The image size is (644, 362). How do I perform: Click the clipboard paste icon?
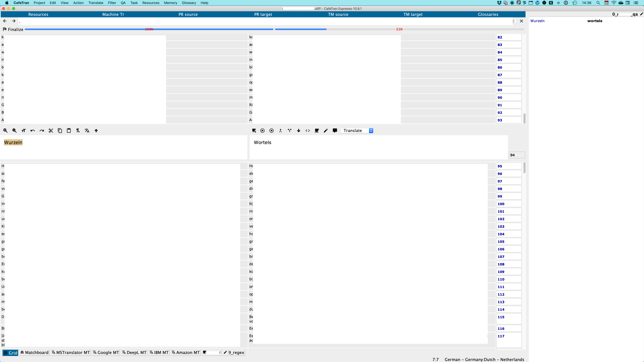point(69,130)
